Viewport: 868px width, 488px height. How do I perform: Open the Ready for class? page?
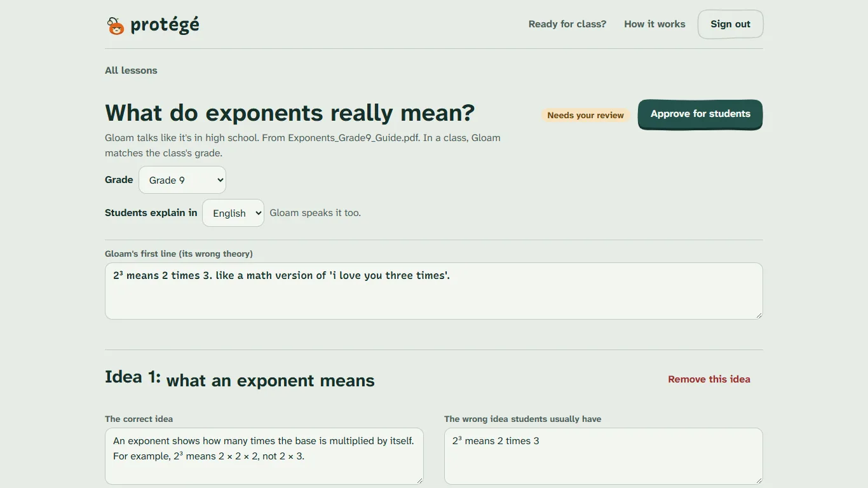[x=567, y=24]
